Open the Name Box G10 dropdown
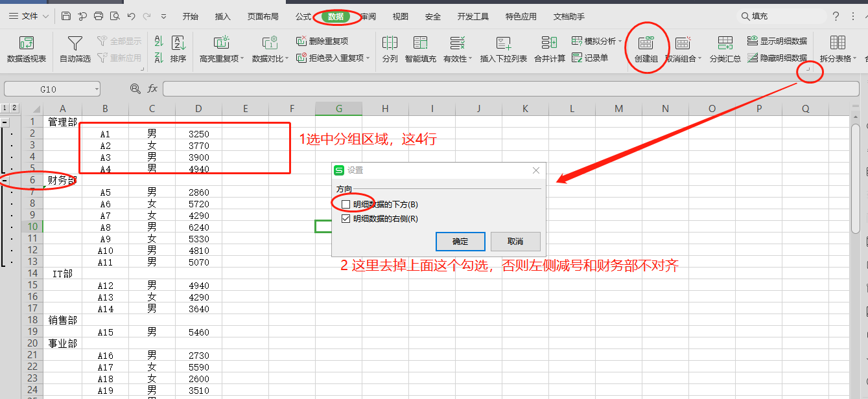The width and height of the screenshot is (868, 399). (x=97, y=89)
